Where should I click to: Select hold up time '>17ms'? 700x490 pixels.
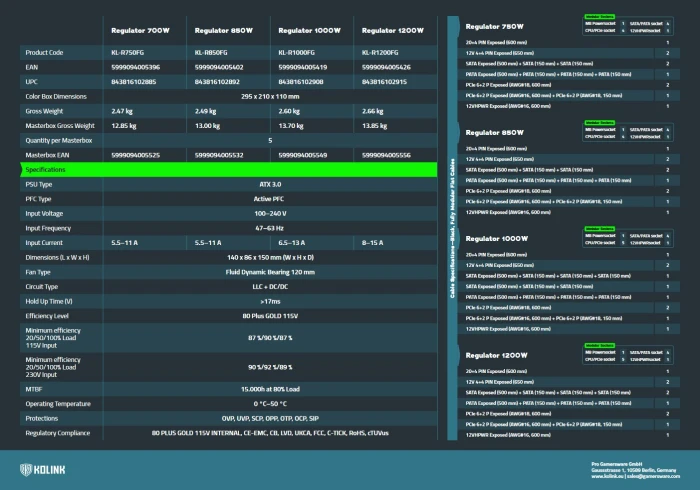pos(270,302)
